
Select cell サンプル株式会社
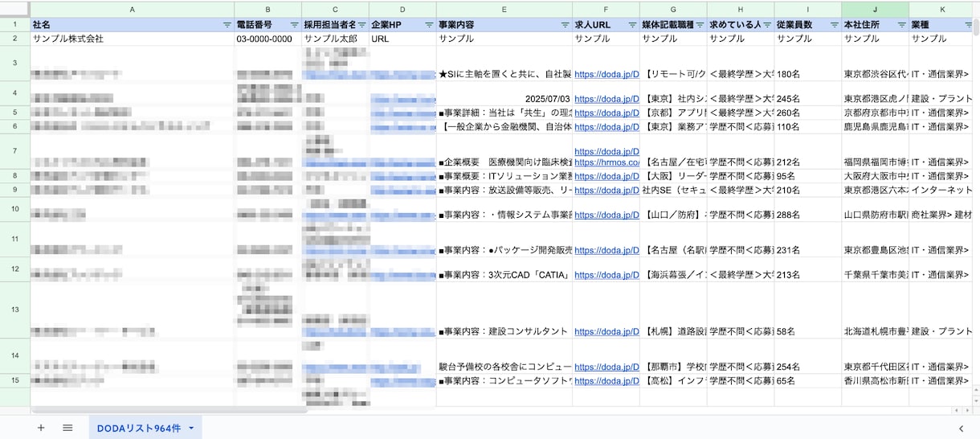point(133,39)
